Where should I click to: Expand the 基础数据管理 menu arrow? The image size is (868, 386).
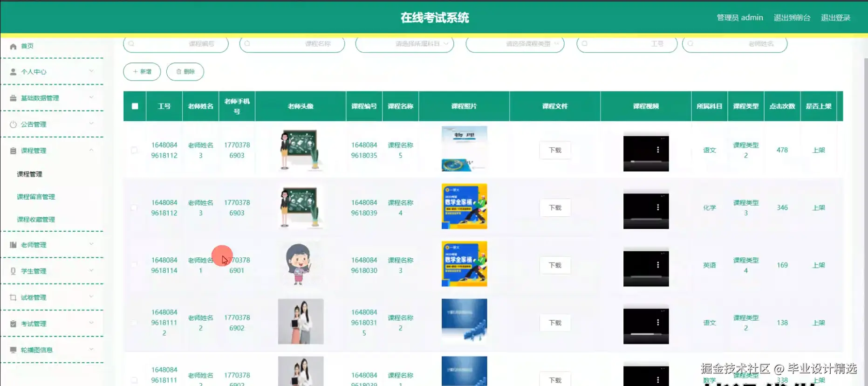point(91,97)
